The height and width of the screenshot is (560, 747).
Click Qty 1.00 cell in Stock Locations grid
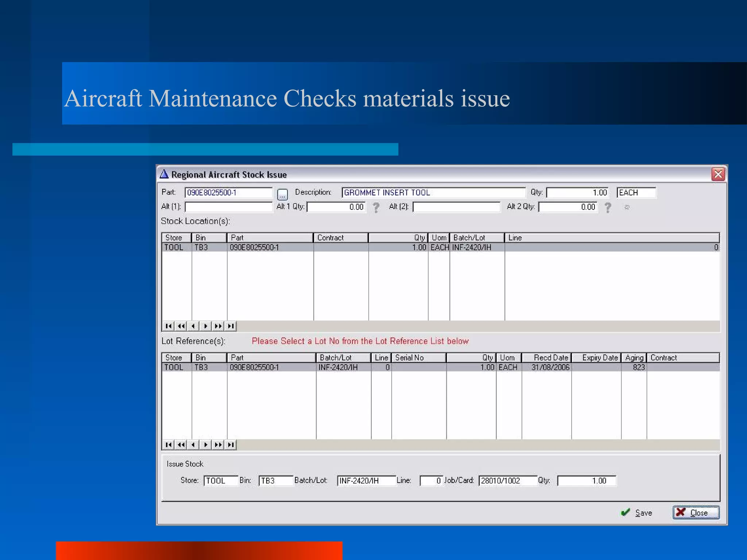click(419, 247)
